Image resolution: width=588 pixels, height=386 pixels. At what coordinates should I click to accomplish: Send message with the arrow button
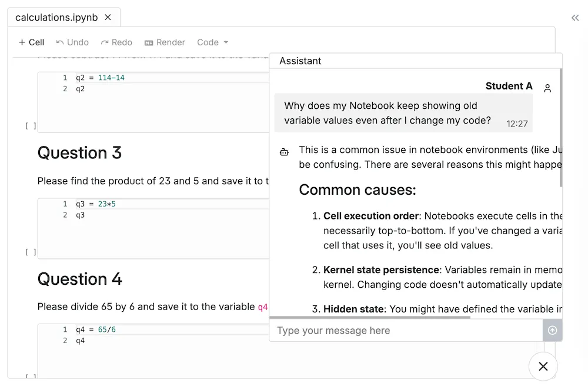pos(552,330)
